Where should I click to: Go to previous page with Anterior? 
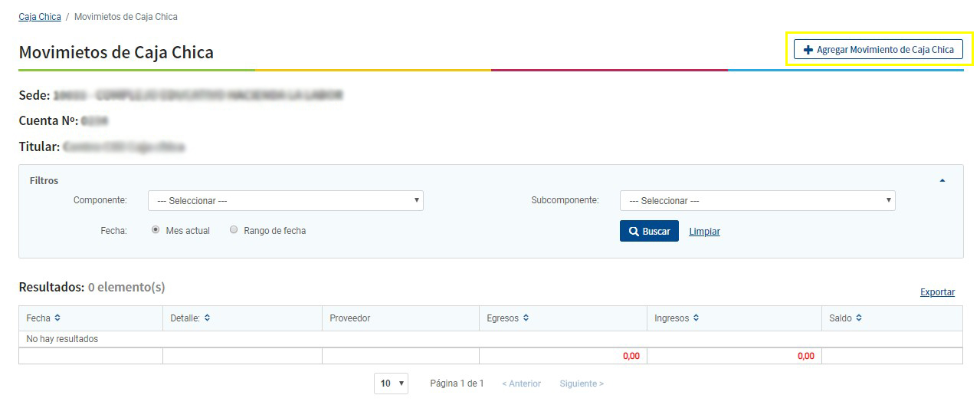pos(521,384)
